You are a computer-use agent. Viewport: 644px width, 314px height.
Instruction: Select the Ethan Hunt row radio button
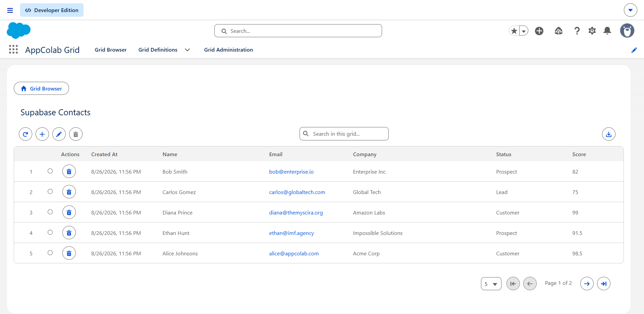tap(50, 232)
